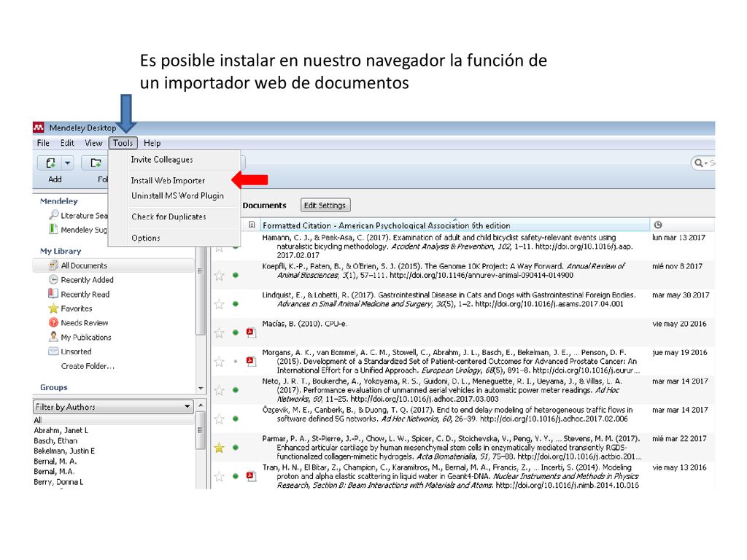The image size is (747, 560).
Task: Click the search magnifier in the toolbar
Action: point(699,163)
